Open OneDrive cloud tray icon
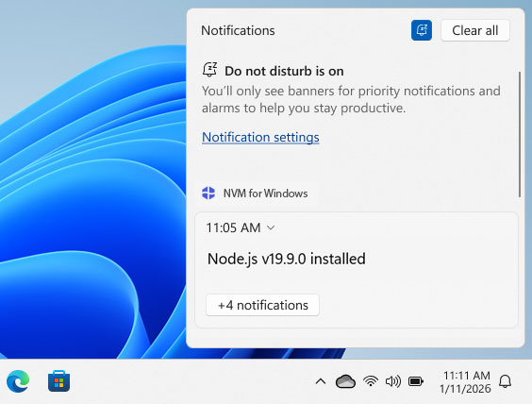532x404 pixels. coord(345,381)
